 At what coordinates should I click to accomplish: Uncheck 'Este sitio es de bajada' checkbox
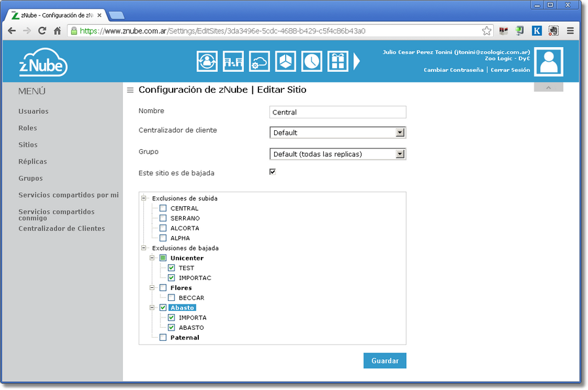(273, 172)
